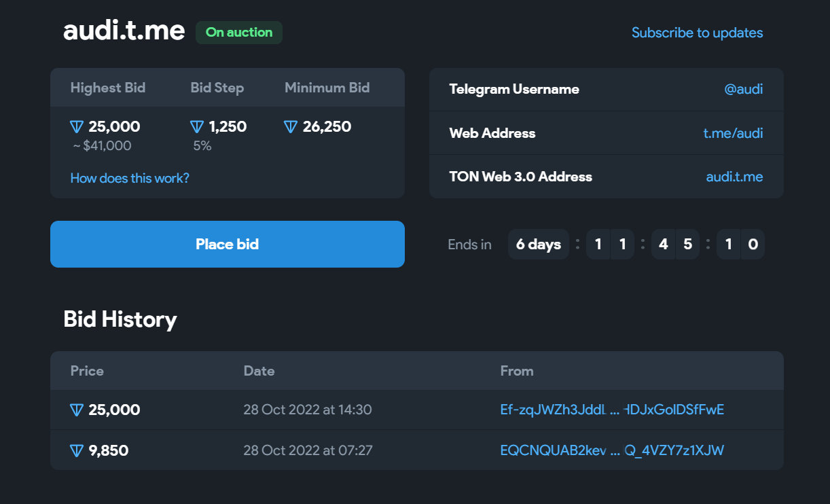Open bidder address starting with EQCNQUAB2kev
The image size is (830, 504).
click(x=612, y=450)
